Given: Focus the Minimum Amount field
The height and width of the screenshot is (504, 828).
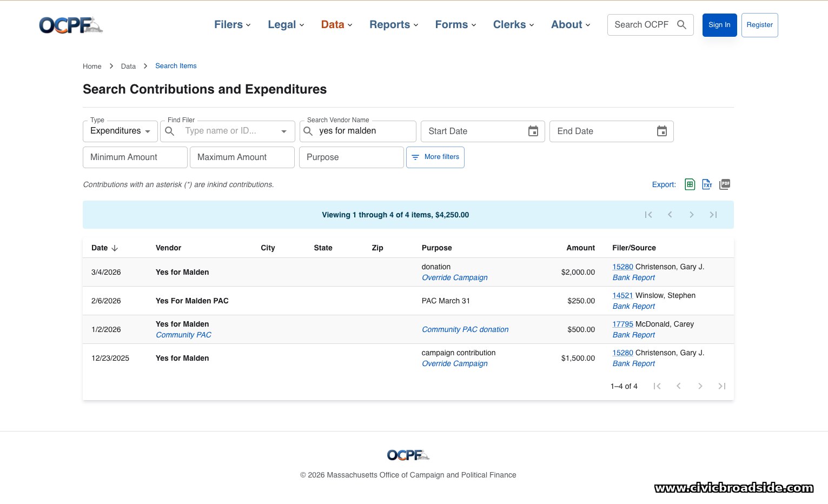Looking at the screenshot, I should [x=135, y=157].
